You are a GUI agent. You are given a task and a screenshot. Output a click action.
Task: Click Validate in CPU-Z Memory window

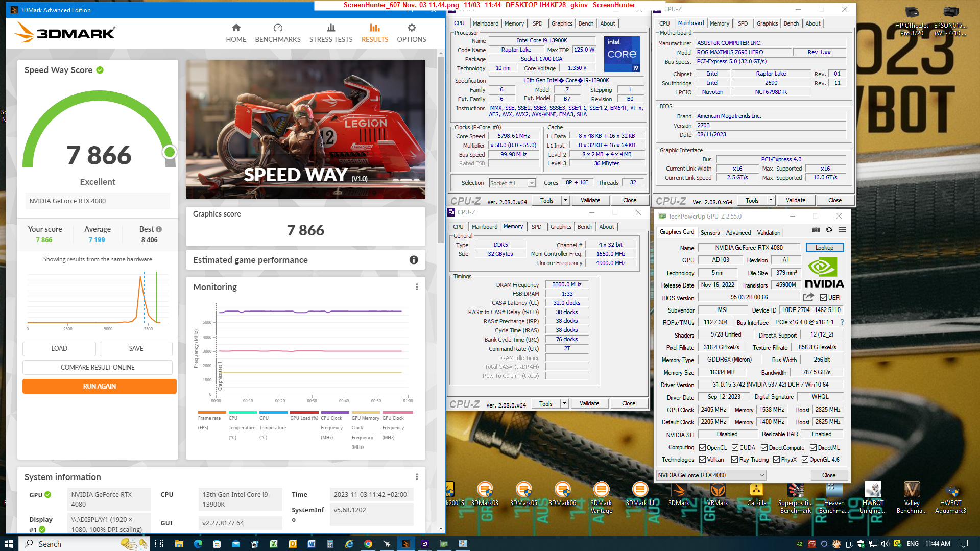click(x=589, y=403)
